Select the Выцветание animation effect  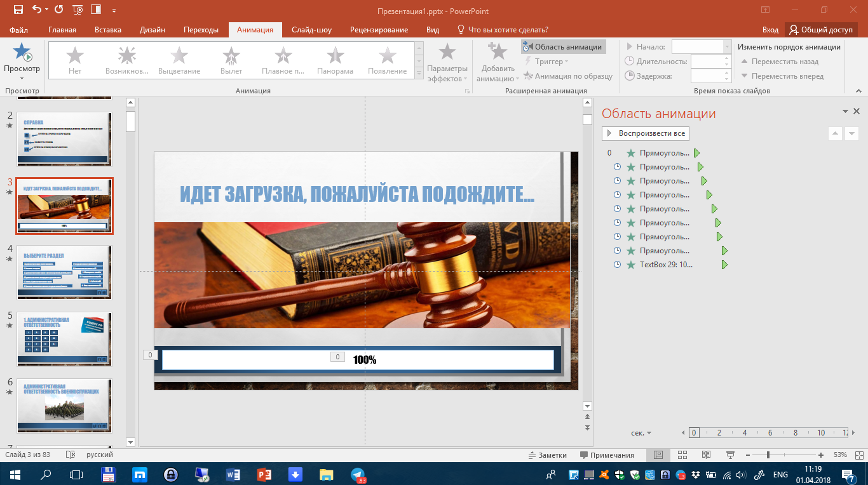pos(179,62)
